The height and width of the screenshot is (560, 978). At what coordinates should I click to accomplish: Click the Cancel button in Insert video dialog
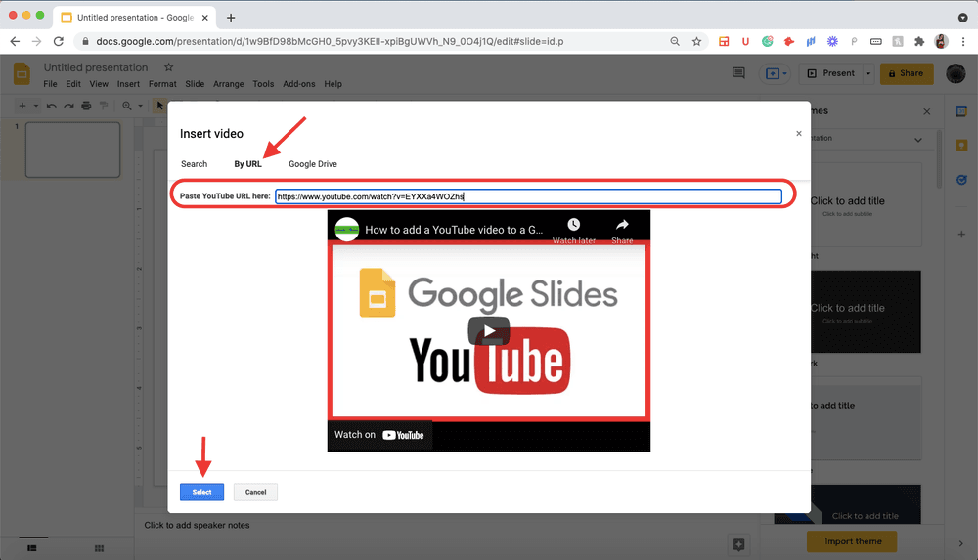click(x=255, y=492)
